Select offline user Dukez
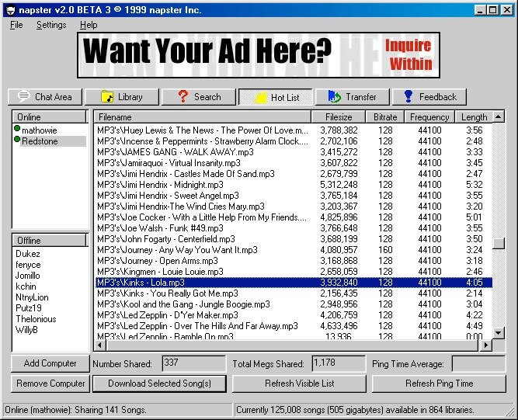The height and width of the screenshot is (420, 518). (28, 254)
